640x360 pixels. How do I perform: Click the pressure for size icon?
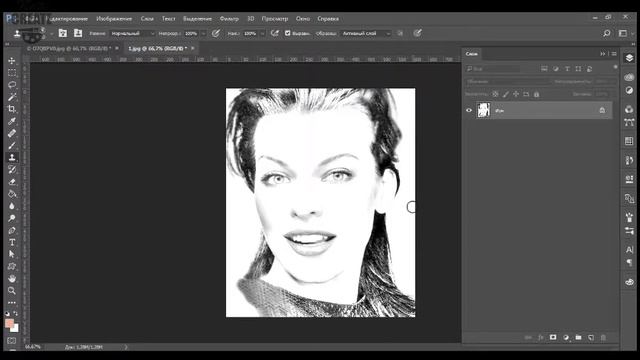coord(417,33)
